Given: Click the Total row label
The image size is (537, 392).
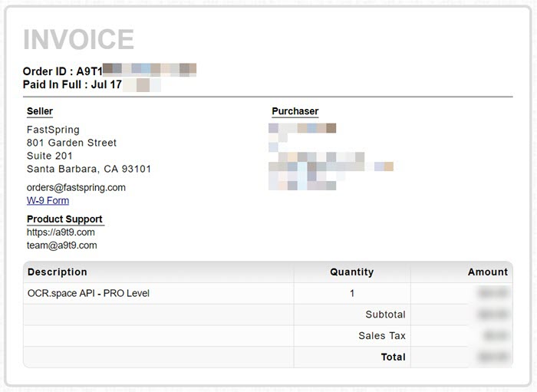Looking at the screenshot, I should tap(393, 357).
